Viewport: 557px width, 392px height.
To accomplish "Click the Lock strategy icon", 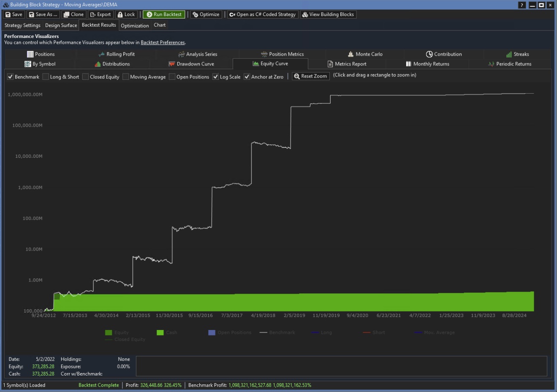I will [120, 14].
